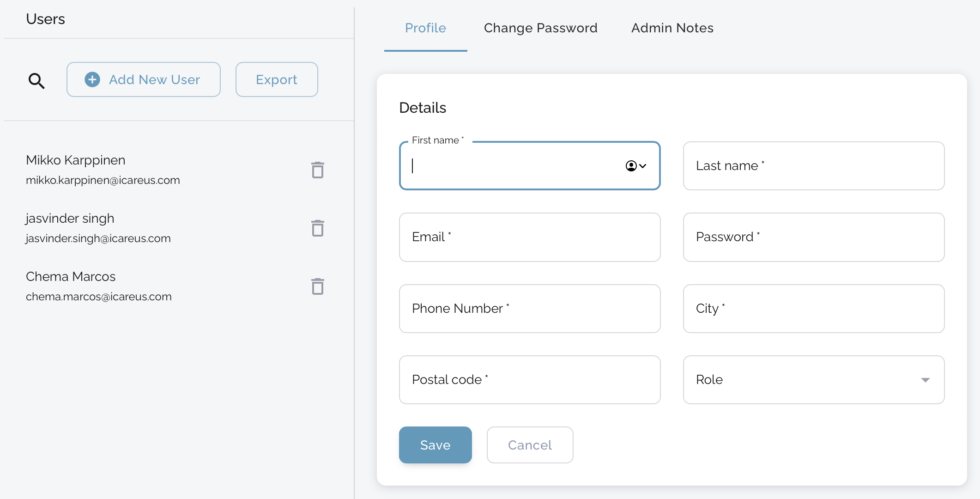Expand the Role dropdown arrow
This screenshot has width=980, height=499.
click(x=925, y=380)
